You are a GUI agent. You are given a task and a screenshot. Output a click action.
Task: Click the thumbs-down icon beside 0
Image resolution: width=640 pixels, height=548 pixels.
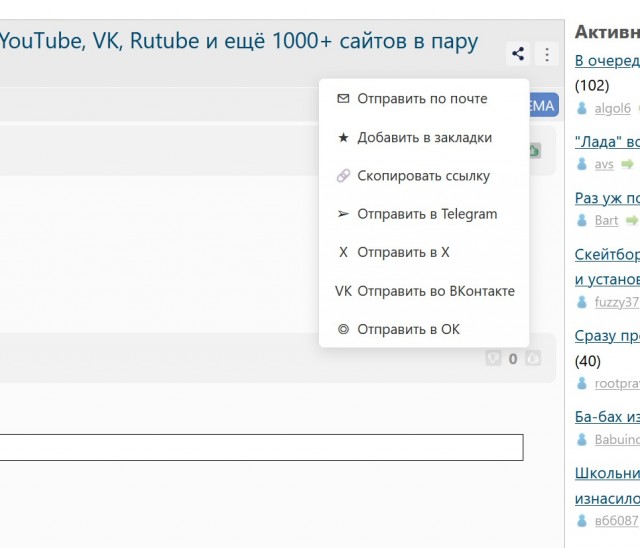[493, 358]
